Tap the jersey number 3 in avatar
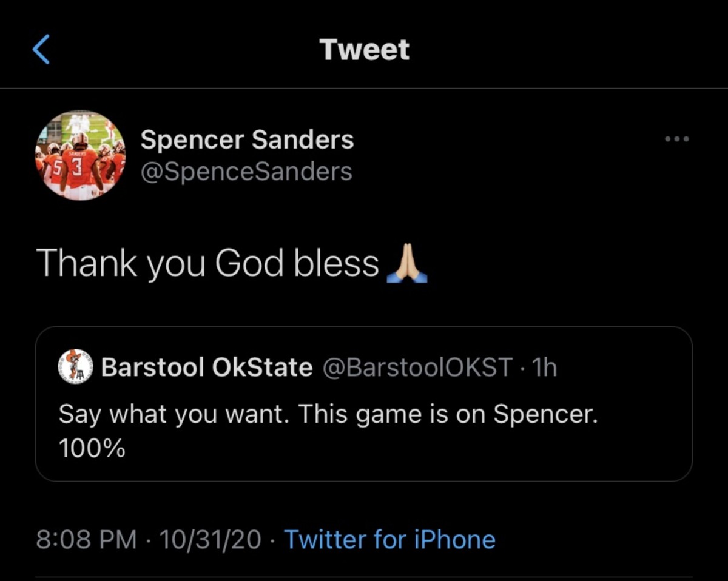The width and height of the screenshot is (728, 581). coord(77,166)
